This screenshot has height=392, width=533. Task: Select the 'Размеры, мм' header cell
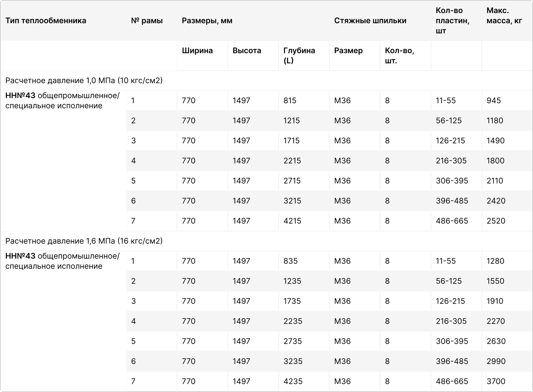[x=207, y=21]
